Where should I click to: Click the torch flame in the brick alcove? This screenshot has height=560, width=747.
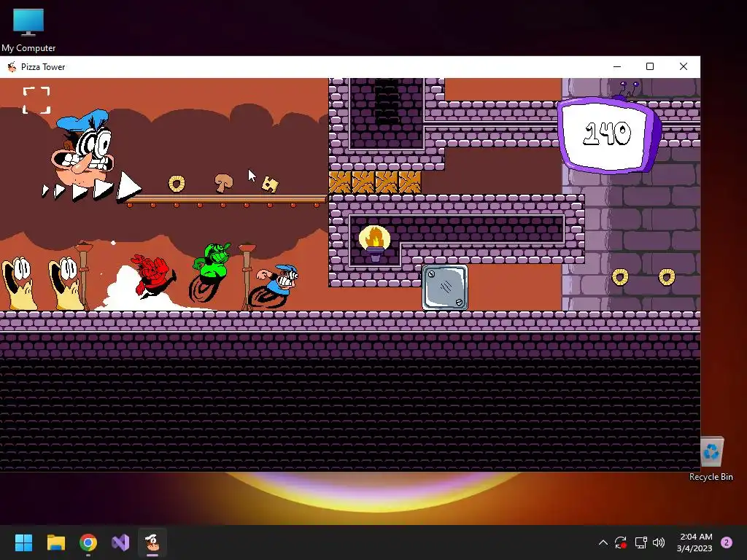tap(374, 238)
